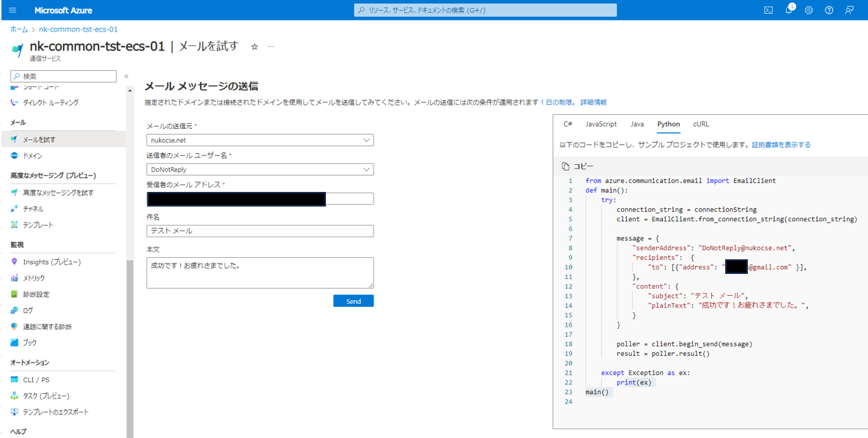Click the 本文 body text area
The width and height of the screenshot is (868, 438).
[260, 273]
